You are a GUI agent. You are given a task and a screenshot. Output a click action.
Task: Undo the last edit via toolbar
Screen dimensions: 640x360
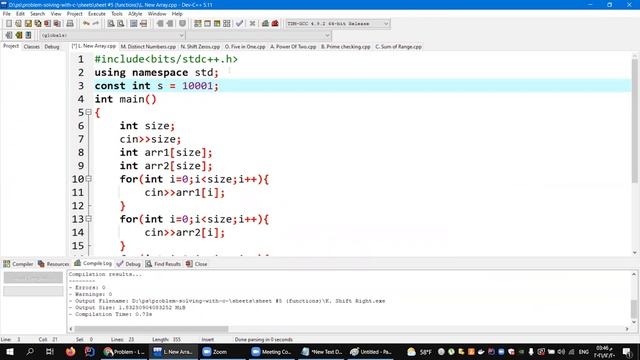[86, 24]
